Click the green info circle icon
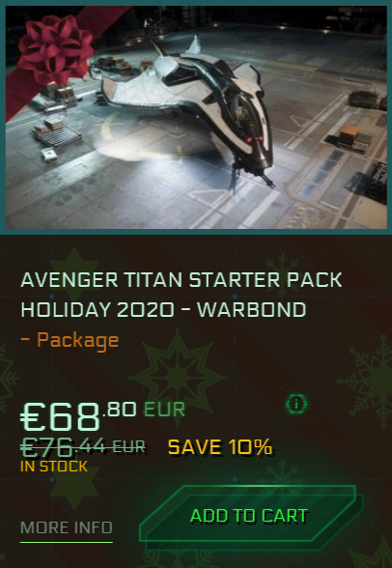Image resolution: width=392 pixels, height=568 pixels. click(296, 404)
